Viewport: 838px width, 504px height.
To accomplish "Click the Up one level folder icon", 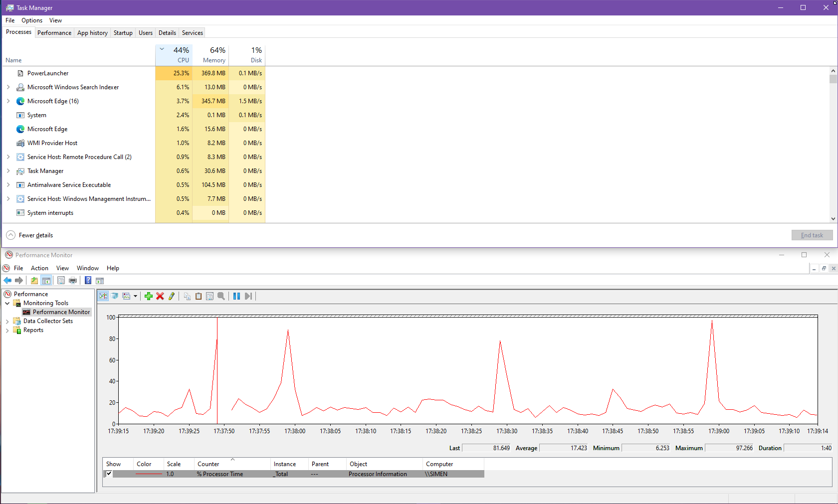I will click(x=34, y=281).
